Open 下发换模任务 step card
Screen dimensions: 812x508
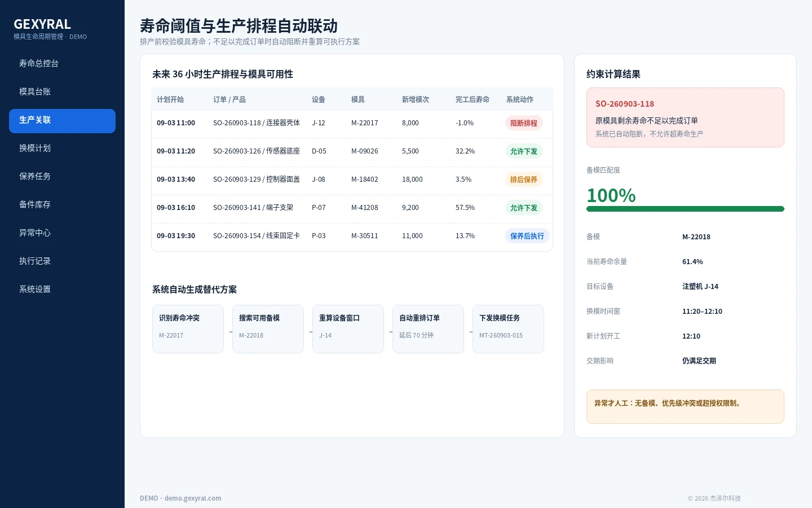pos(508,329)
